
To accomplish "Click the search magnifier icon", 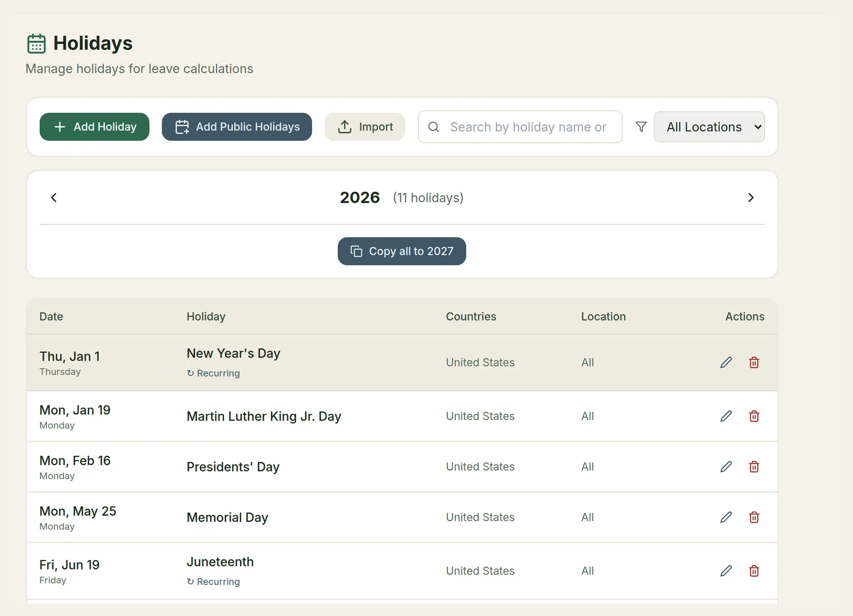I will point(434,127).
